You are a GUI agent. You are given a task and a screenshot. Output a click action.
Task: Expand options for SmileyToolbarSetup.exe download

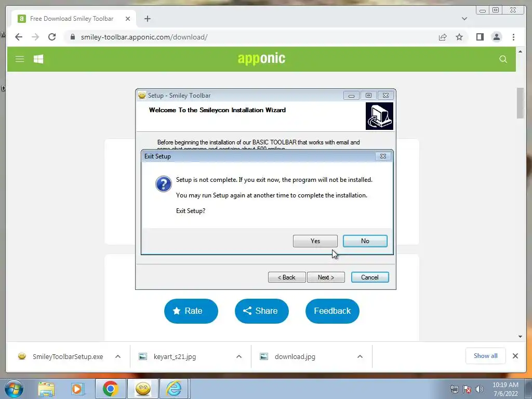point(118,356)
